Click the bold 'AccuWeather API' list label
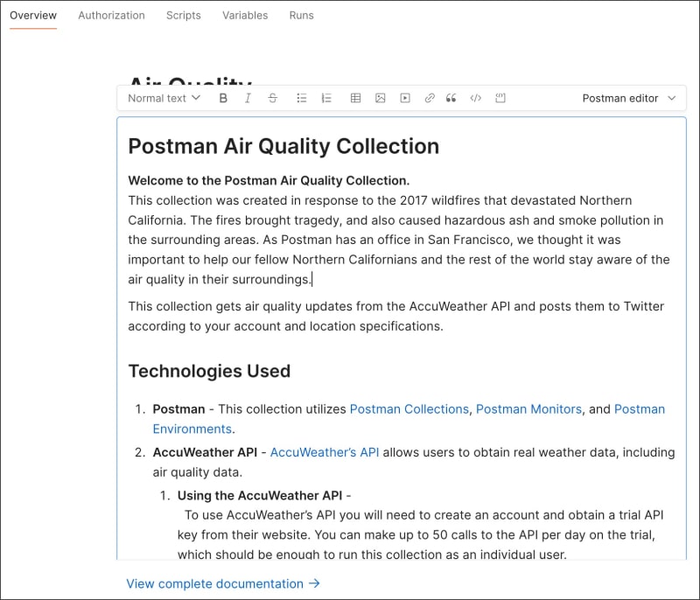700x600 pixels. click(205, 452)
